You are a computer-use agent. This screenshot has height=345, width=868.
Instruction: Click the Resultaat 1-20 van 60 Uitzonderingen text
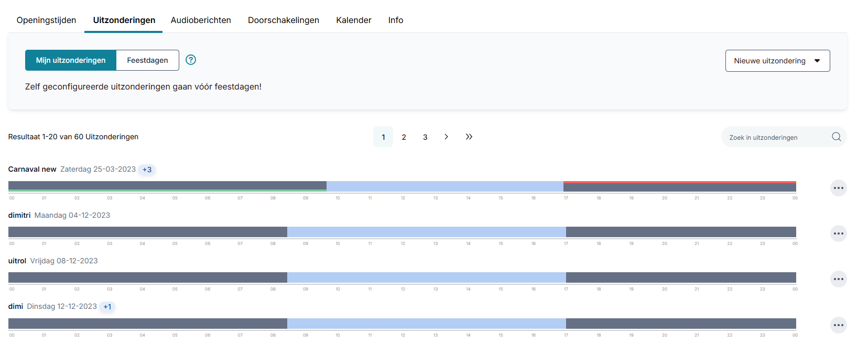(73, 137)
